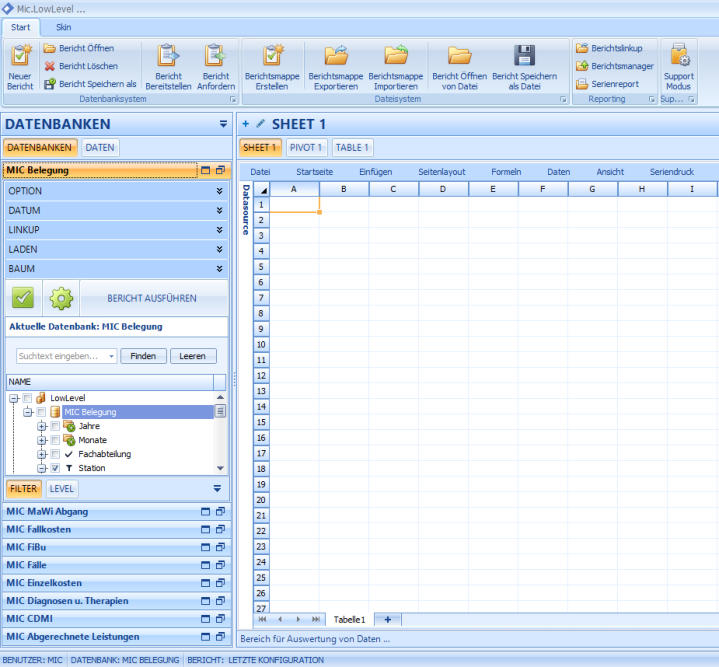Uncheck the Station checkbox
The height and width of the screenshot is (667, 719).
coord(55,468)
